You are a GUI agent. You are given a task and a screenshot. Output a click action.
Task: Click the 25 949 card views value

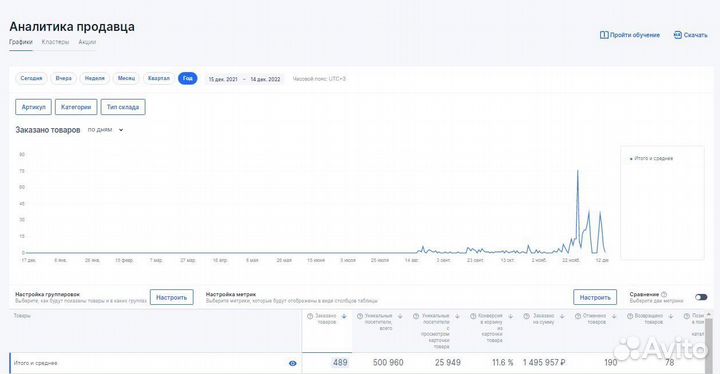448,363
